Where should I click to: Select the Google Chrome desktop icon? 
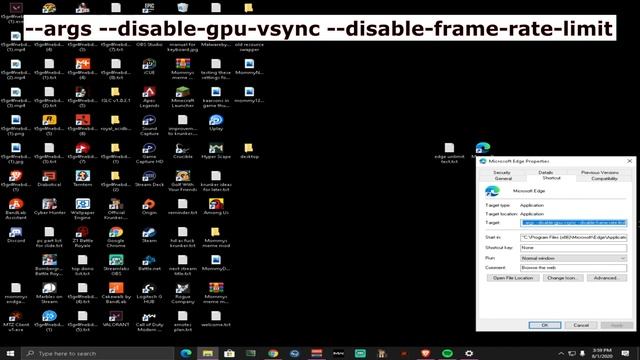coord(116,237)
